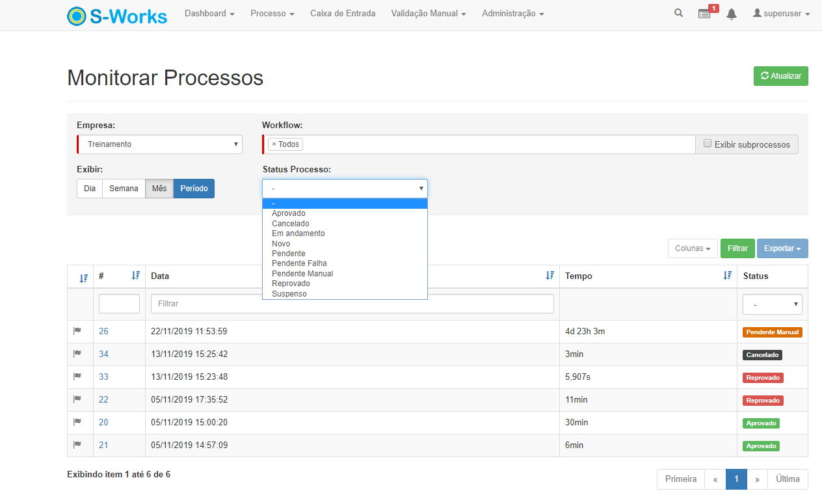Open the Empresa Treinamento dropdown
This screenshot has height=504, width=822.
160,144
